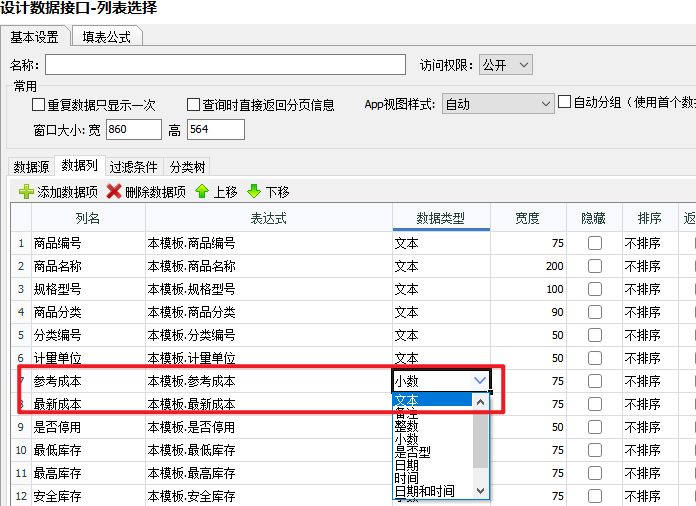
Task: Click expression cell 本模板.规格型号
Action: (269, 289)
